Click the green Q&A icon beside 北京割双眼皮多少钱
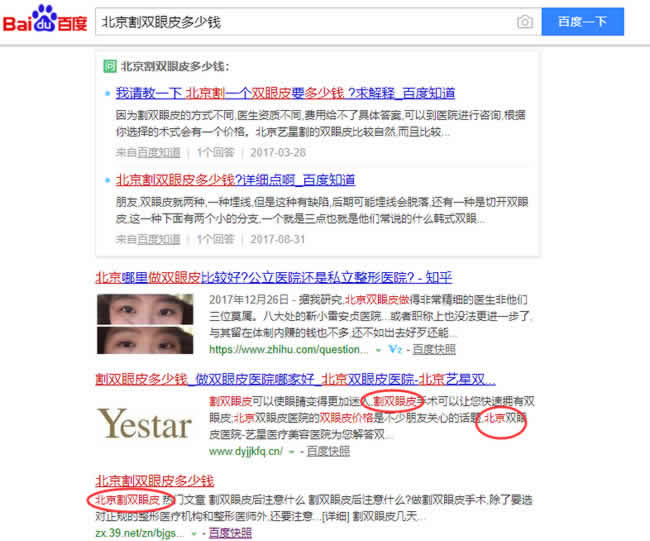Screen dimensions: 650x541 pos(110,66)
